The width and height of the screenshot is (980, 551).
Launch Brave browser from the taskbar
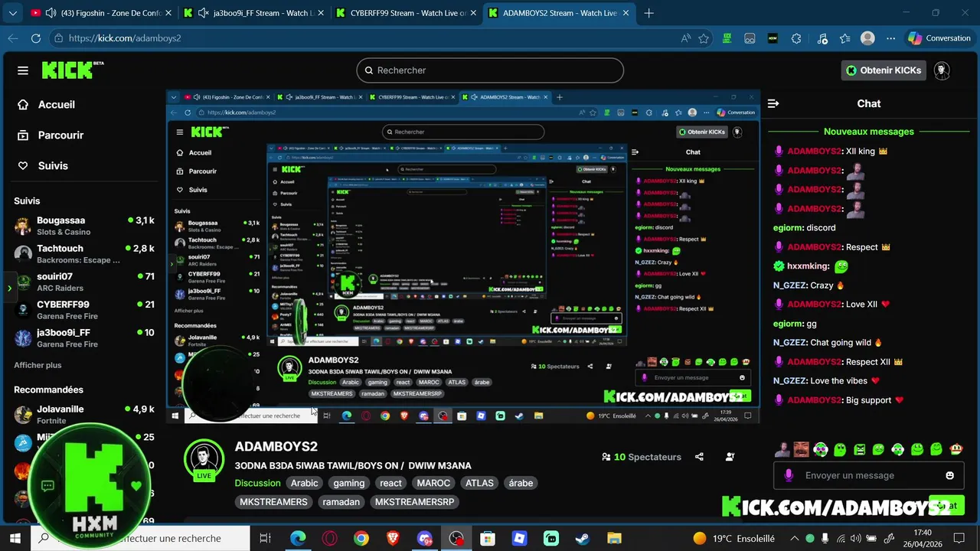click(393, 538)
